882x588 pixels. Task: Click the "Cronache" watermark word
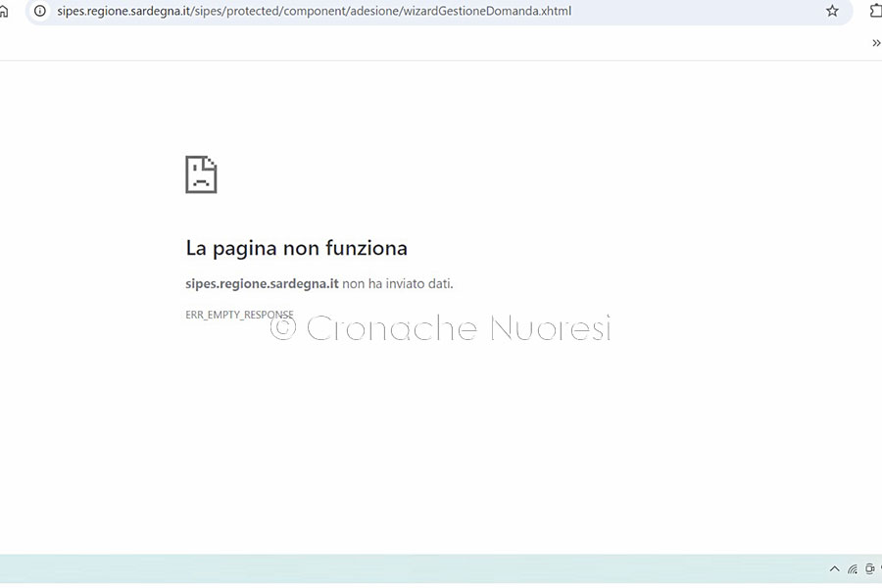392,328
